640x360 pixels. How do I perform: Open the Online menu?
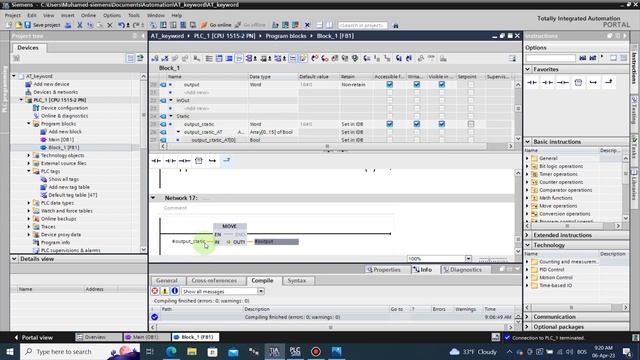(x=88, y=16)
